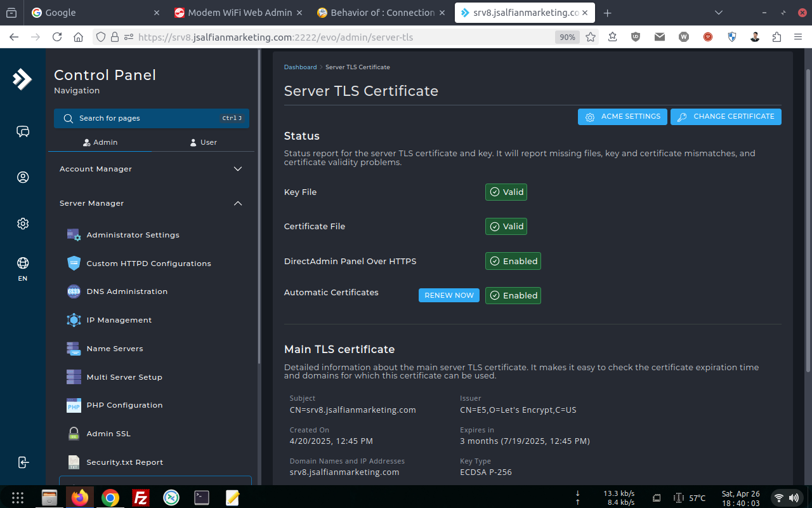Open the list-all-tabs dropdown arrow
This screenshot has width=812, height=508.
tap(718, 12)
